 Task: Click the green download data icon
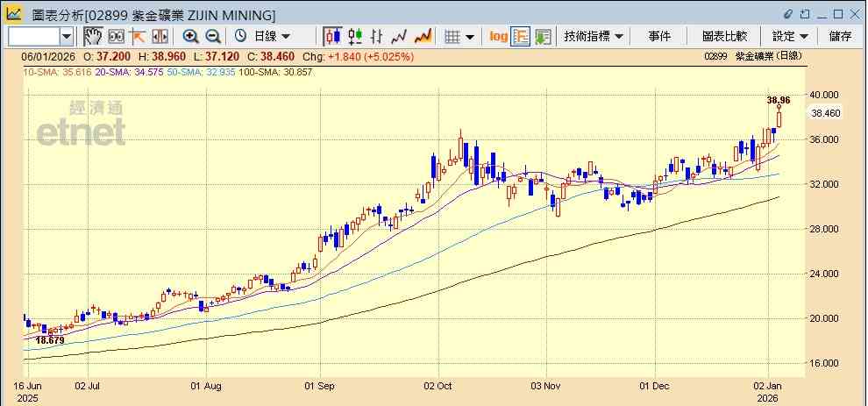pyautogui.click(x=543, y=37)
